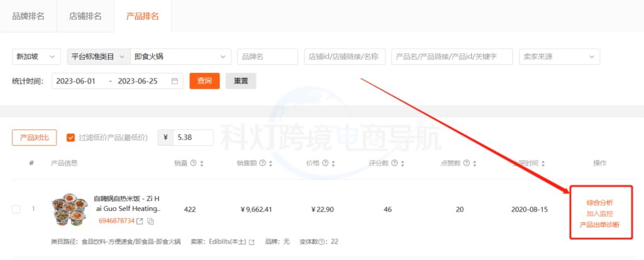Switch to the 店铺排名 tab
The image size is (644, 260).
pos(85,16)
